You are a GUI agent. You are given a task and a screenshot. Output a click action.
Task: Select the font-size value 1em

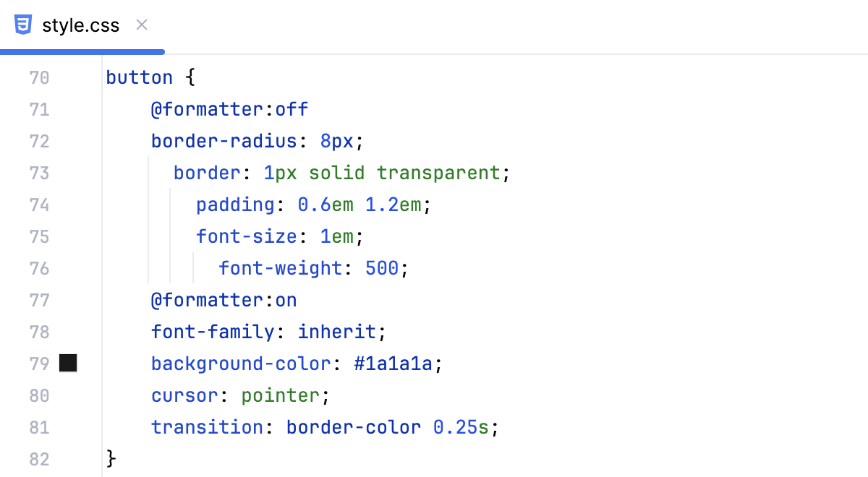coord(336,236)
